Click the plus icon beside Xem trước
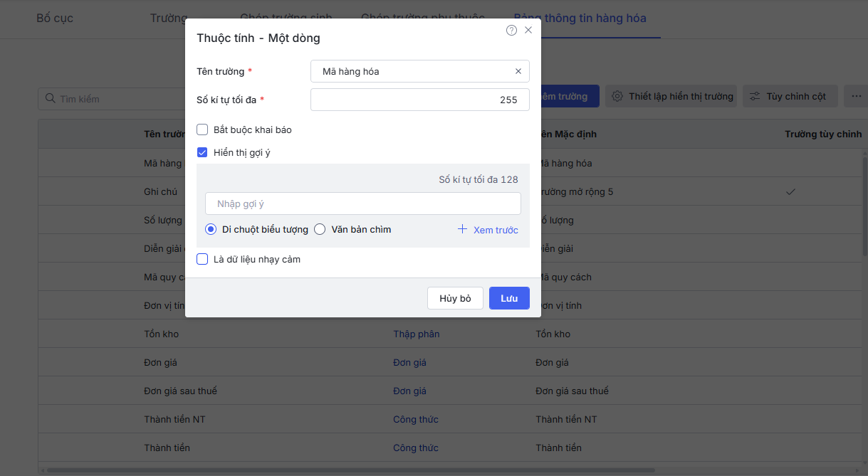The image size is (868, 476). (x=462, y=229)
